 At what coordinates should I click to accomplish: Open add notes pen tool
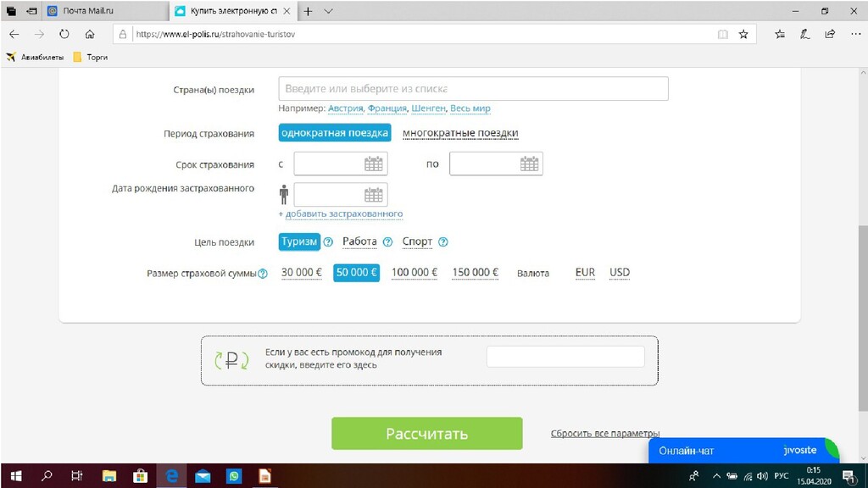point(805,34)
